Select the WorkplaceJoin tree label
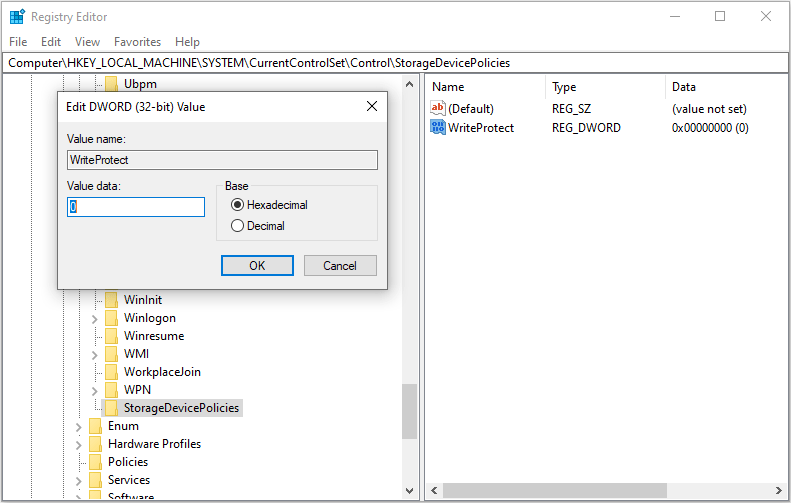The image size is (791, 503). point(162,372)
